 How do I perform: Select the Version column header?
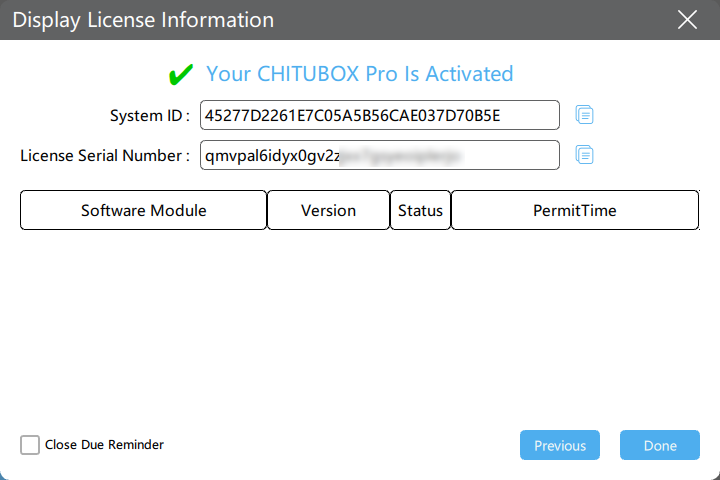328,210
